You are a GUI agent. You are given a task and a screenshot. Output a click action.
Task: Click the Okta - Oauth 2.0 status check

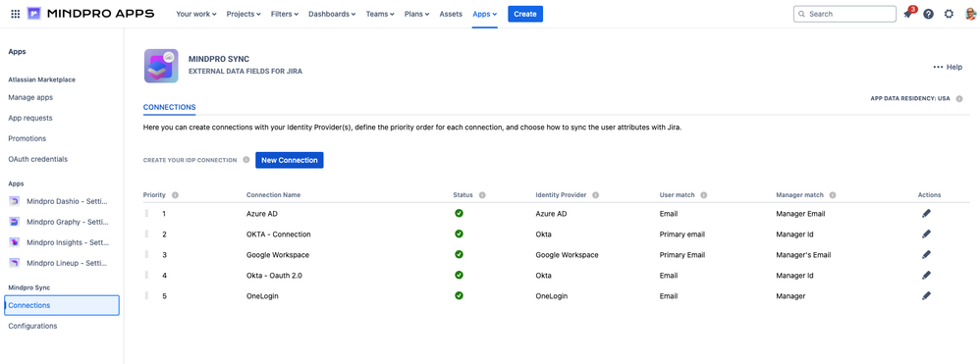pyautogui.click(x=459, y=275)
